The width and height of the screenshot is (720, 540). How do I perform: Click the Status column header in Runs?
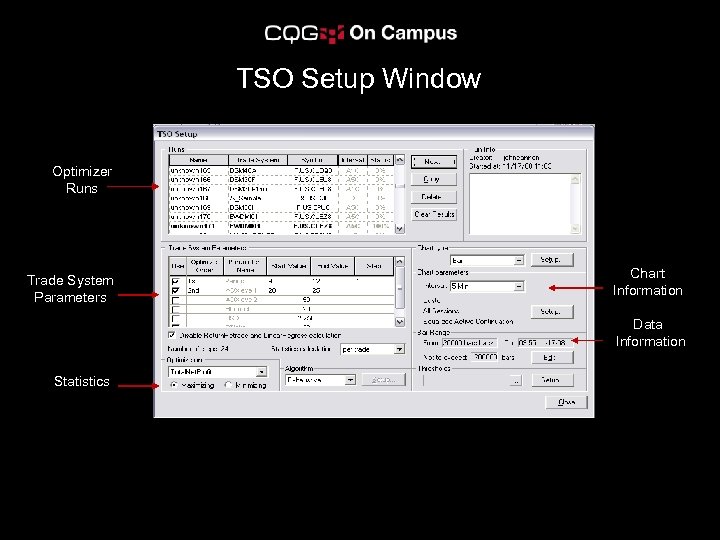pyautogui.click(x=380, y=160)
